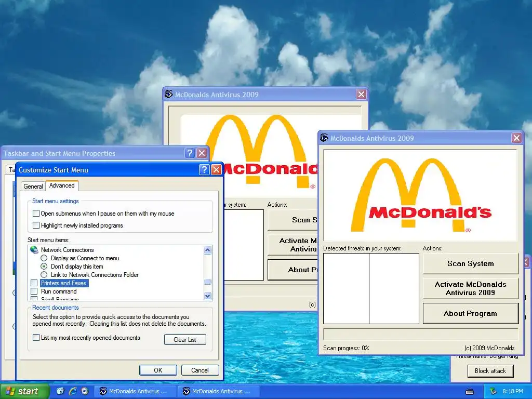Click the keyboard icon in the taskbar

point(470,392)
